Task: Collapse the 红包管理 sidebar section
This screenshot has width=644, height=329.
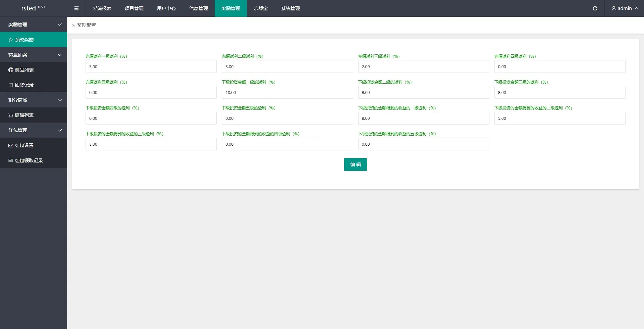Action: pyautogui.click(x=59, y=130)
